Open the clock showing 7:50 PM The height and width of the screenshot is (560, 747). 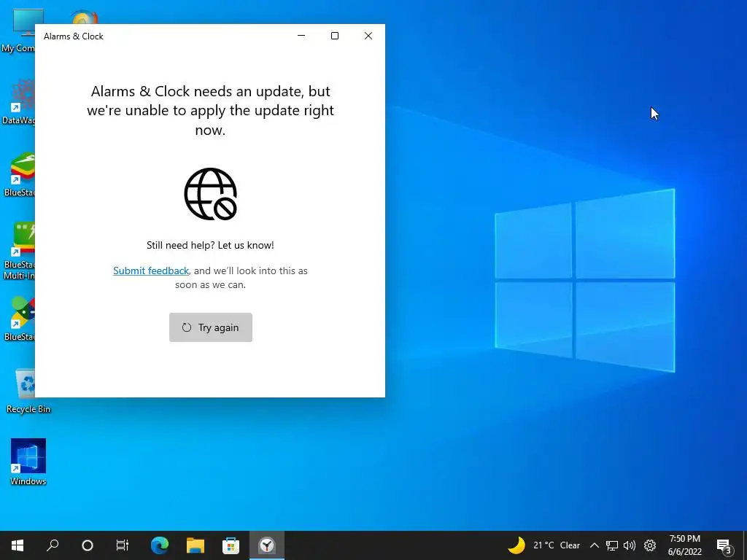684,545
